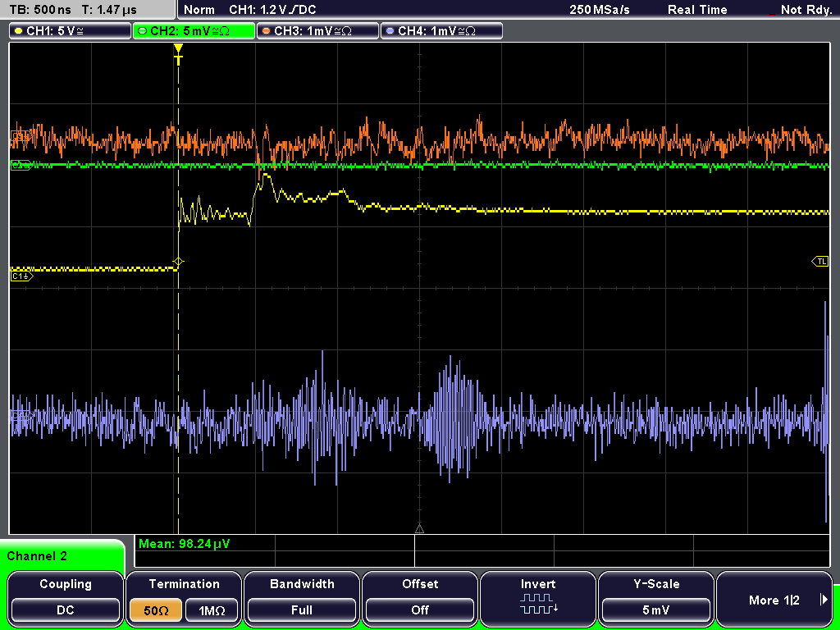The width and height of the screenshot is (840, 630).
Task: Click the yellow trigger time marker at top
Action: coord(178,54)
